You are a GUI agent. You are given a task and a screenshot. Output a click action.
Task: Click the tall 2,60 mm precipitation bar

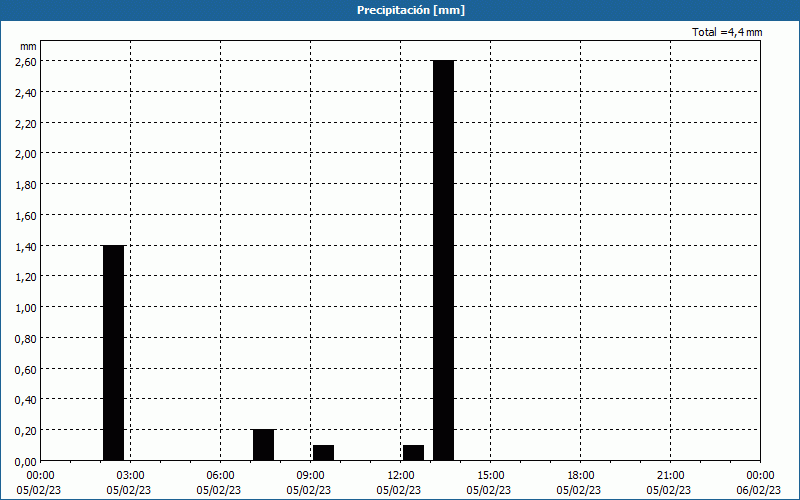click(443, 261)
